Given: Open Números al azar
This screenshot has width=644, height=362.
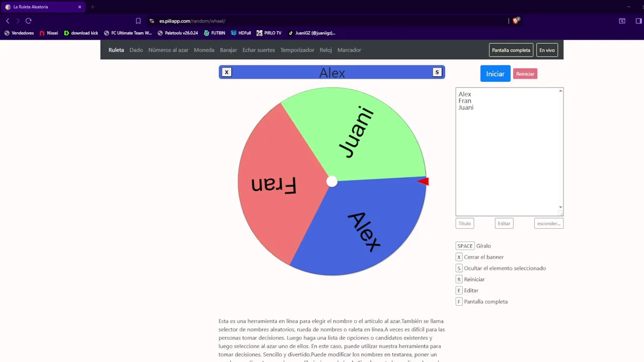Looking at the screenshot, I should (x=169, y=50).
